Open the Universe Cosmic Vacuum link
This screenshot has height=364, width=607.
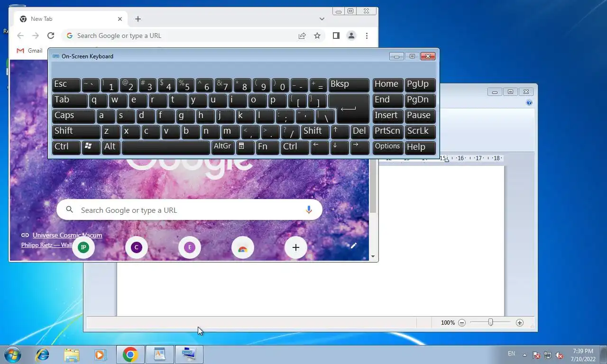pyautogui.click(x=67, y=235)
